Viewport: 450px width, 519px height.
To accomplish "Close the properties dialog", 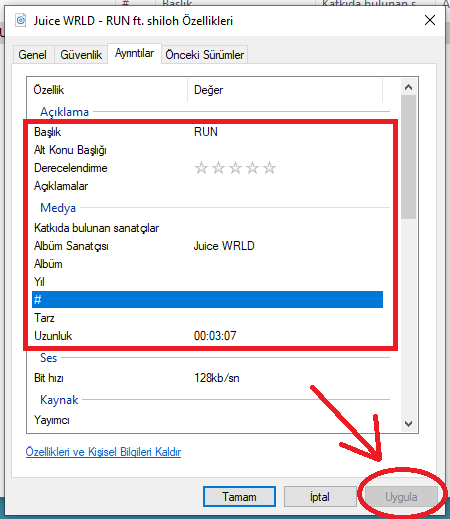I will [430, 21].
